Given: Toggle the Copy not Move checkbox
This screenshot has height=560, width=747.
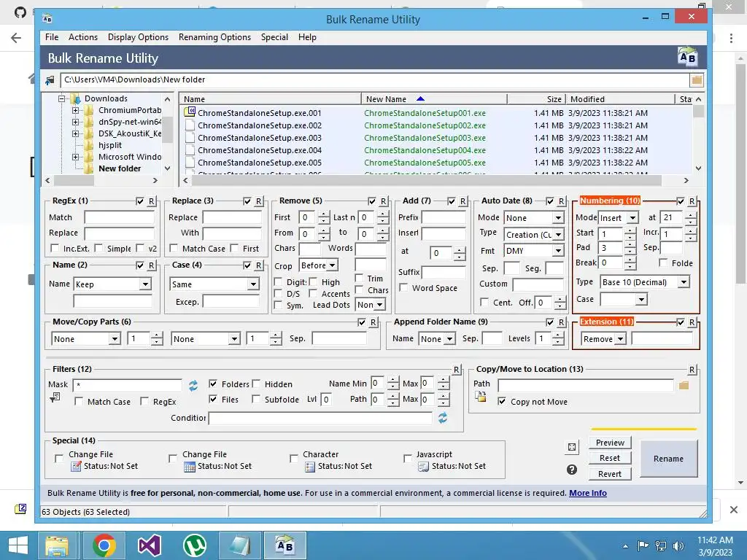Looking at the screenshot, I should pyautogui.click(x=502, y=402).
